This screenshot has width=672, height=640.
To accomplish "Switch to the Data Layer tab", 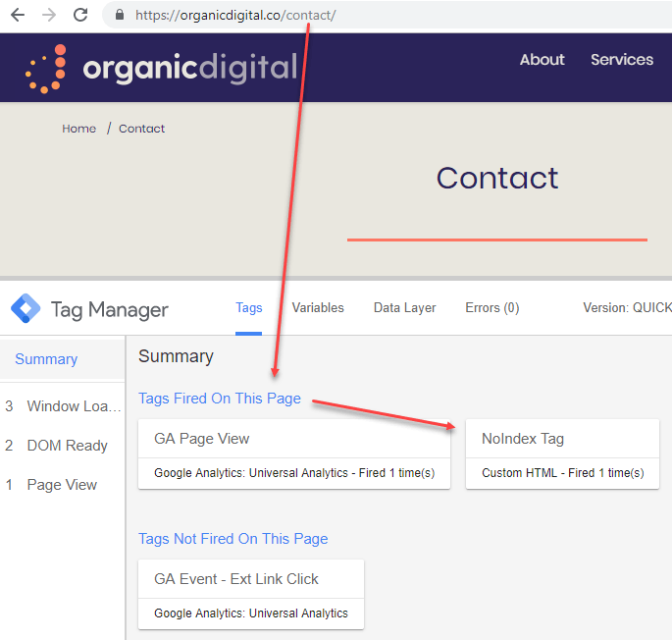I will tap(404, 308).
